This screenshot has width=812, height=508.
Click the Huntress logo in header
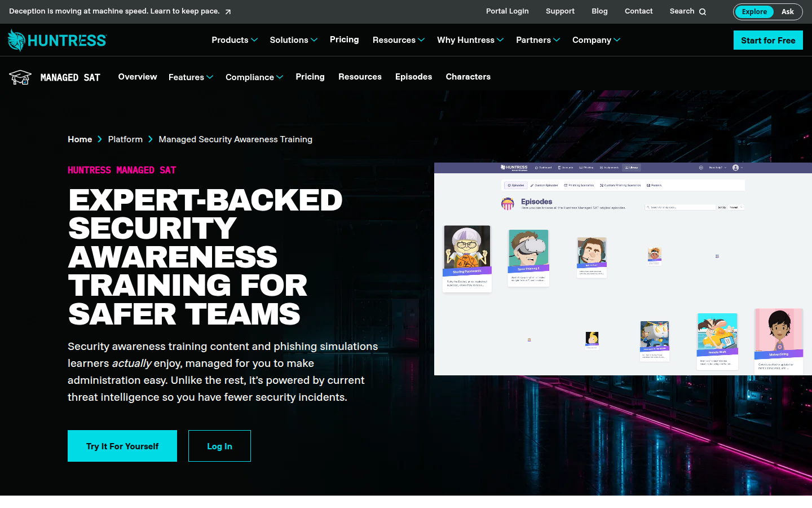tap(57, 40)
